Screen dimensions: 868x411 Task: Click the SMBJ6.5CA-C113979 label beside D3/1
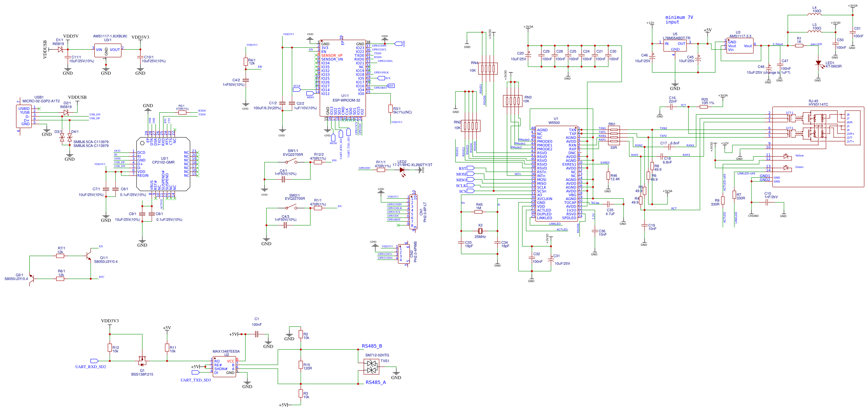tap(91, 142)
